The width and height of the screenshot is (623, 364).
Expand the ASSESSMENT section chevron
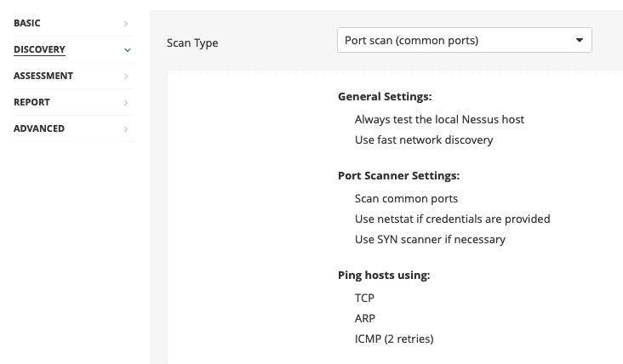126,77
